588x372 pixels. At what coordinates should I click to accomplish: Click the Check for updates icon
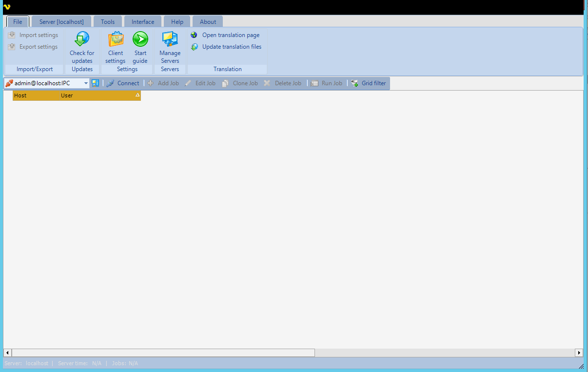pyautogui.click(x=82, y=39)
